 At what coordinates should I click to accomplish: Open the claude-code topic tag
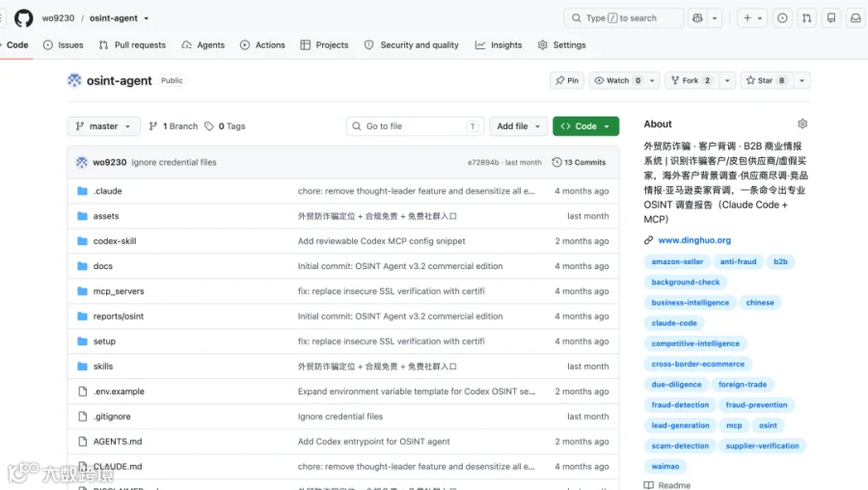tap(674, 323)
